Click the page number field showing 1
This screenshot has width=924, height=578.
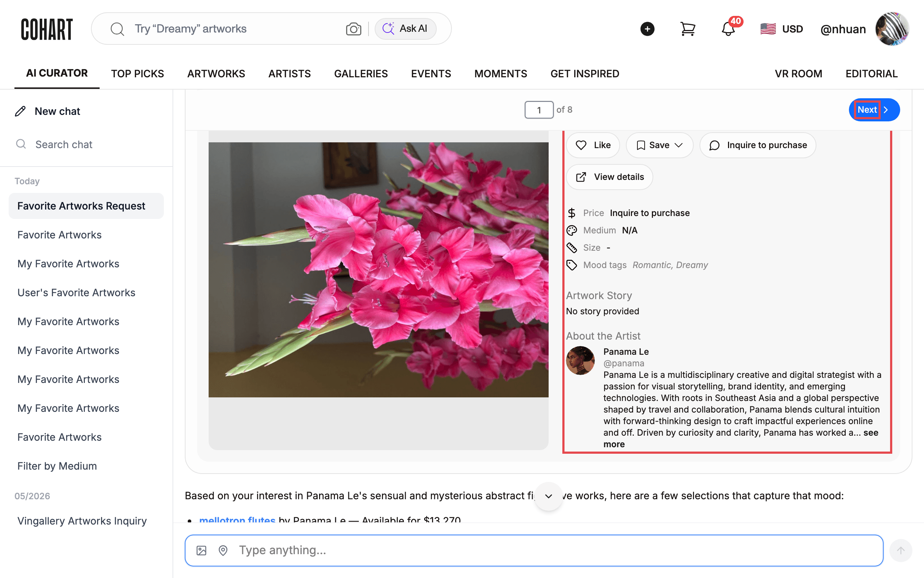(x=539, y=110)
